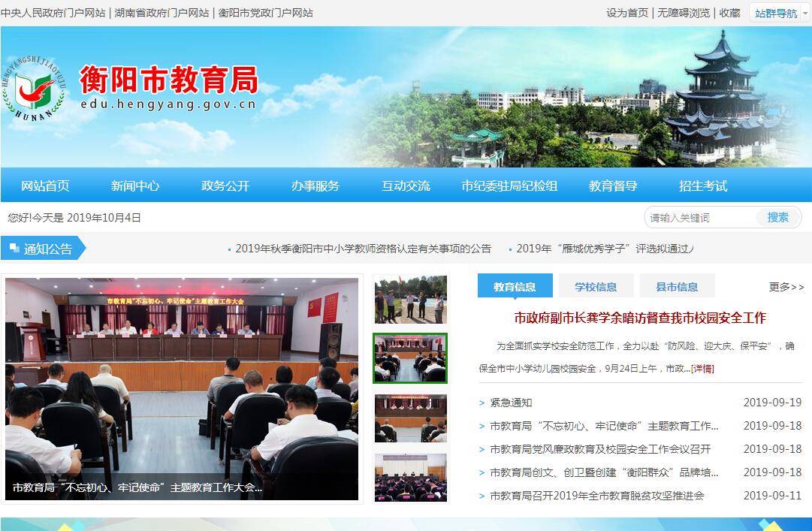
Task: Click the [详情] details link
Action: click(x=703, y=369)
